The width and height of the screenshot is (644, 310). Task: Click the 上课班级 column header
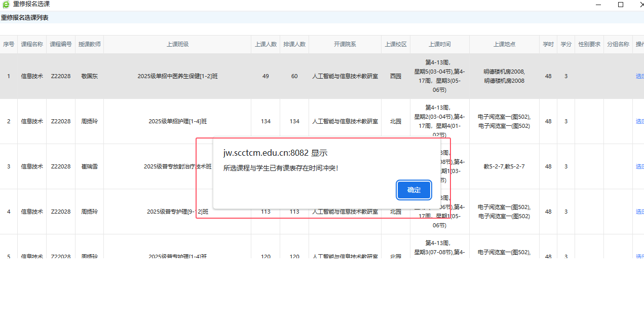click(x=177, y=44)
